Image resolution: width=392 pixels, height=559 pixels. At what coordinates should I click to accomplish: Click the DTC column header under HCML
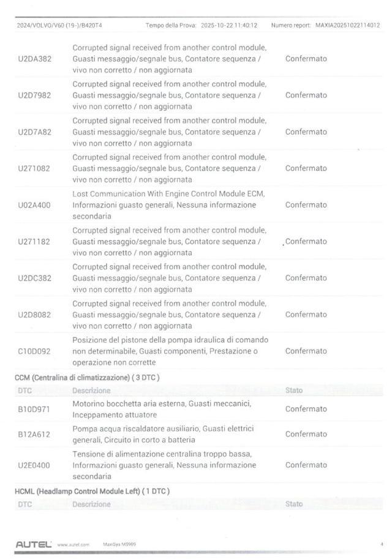tap(25, 505)
